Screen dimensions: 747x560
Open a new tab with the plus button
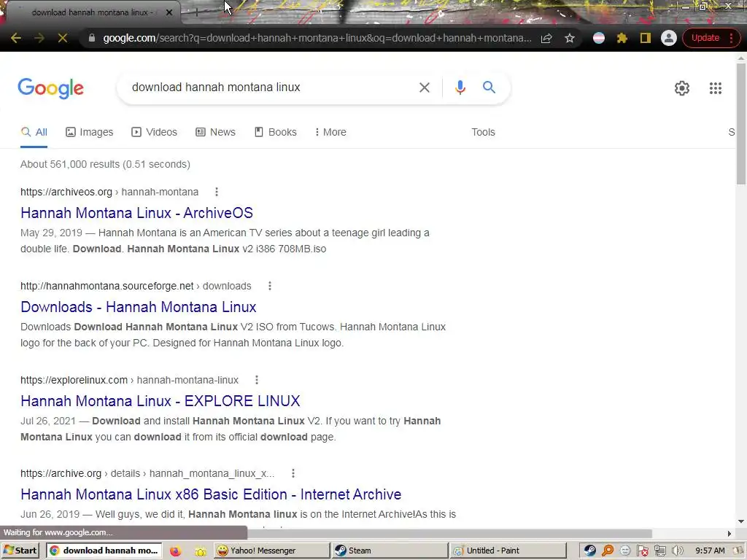pyautogui.click(x=196, y=12)
